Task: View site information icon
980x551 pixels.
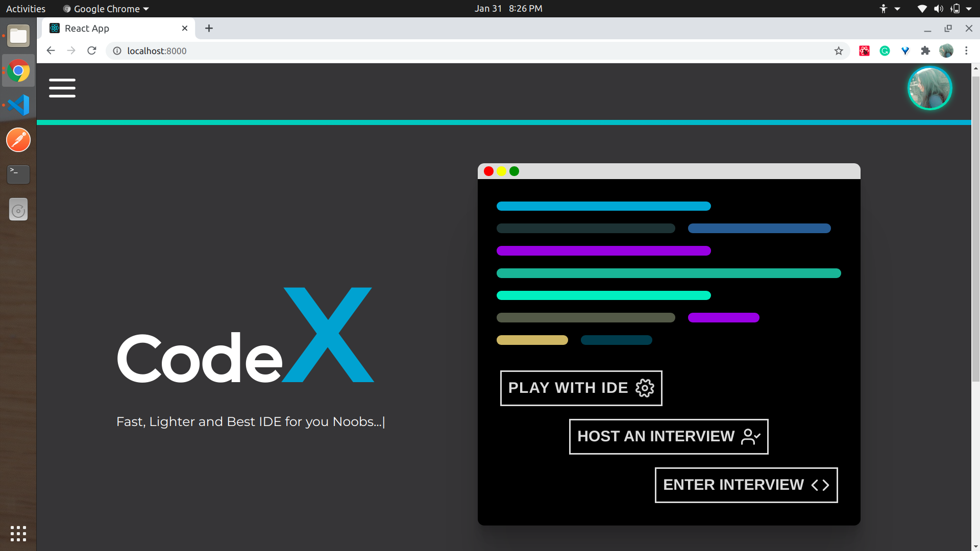Action: click(117, 51)
